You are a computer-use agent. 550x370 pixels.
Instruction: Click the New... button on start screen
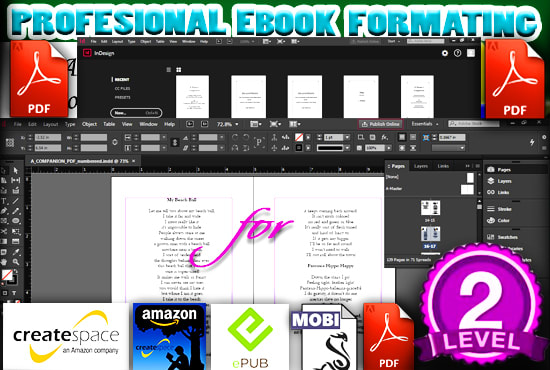tap(136, 113)
